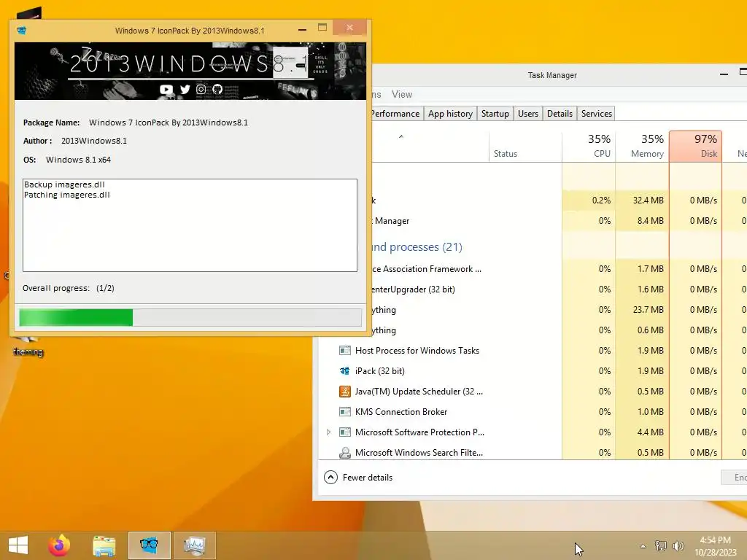The height and width of the screenshot is (560, 747).
Task: Collapse Task Manager with Fewer details arrow
Action: (330, 477)
